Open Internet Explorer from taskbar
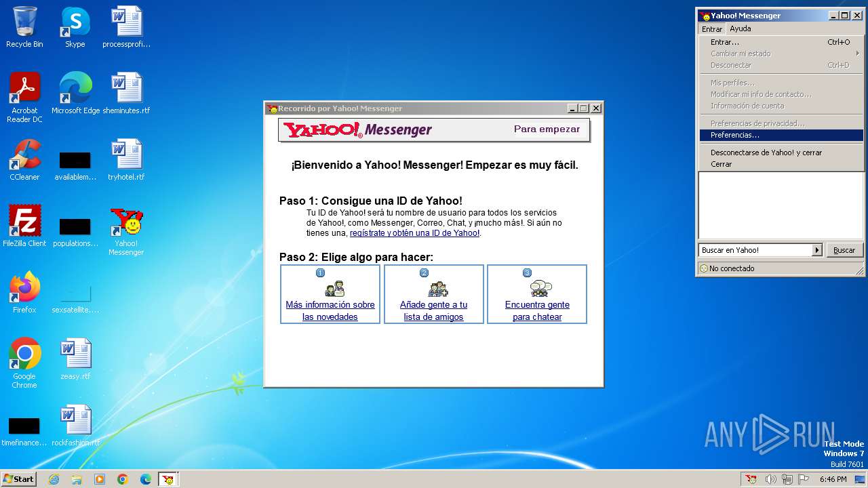Image resolution: width=868 pixels, height=488 pixels. point(54,479)
